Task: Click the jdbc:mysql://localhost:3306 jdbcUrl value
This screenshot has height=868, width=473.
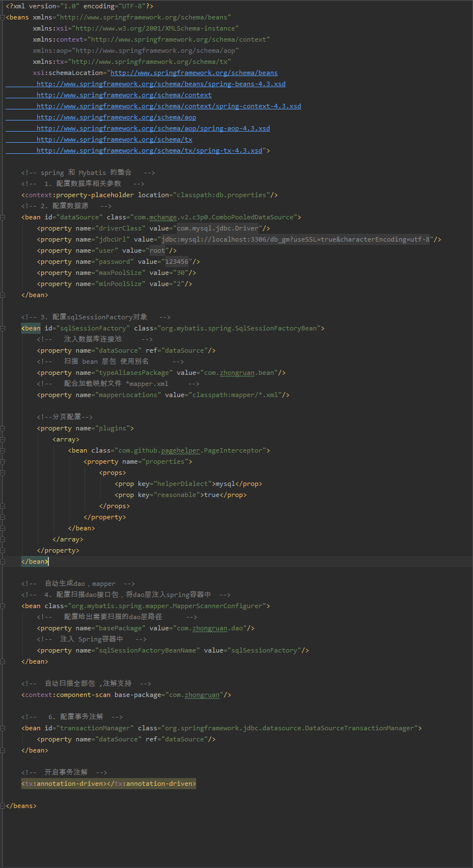Action: [296, 239]
